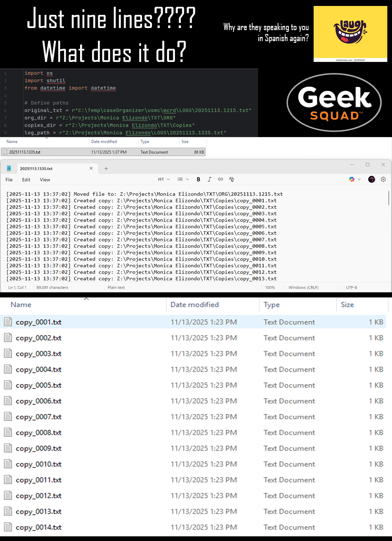
Task: Insert a link using the link icon
Action: [220, 179]
